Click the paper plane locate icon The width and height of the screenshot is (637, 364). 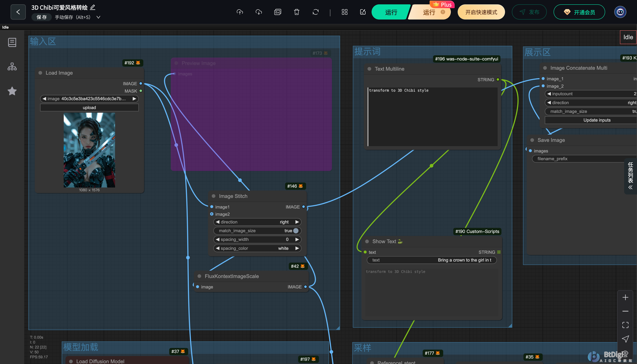point(625,339)
